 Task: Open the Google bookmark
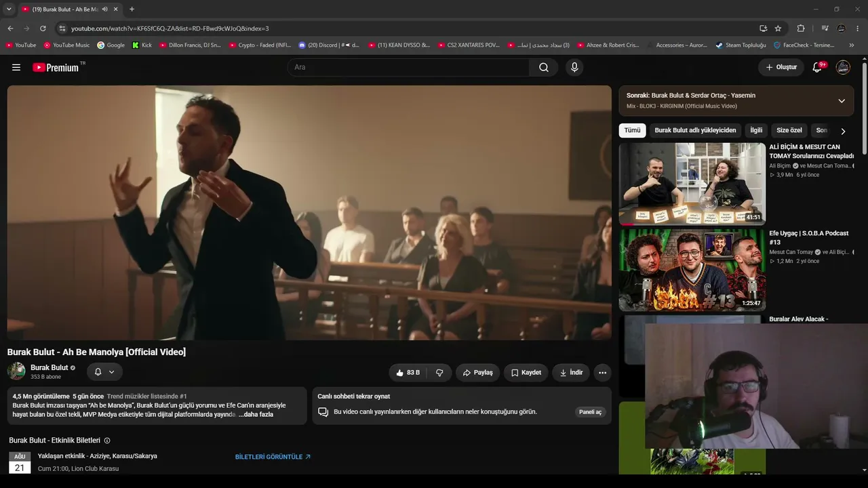point(111,45)
